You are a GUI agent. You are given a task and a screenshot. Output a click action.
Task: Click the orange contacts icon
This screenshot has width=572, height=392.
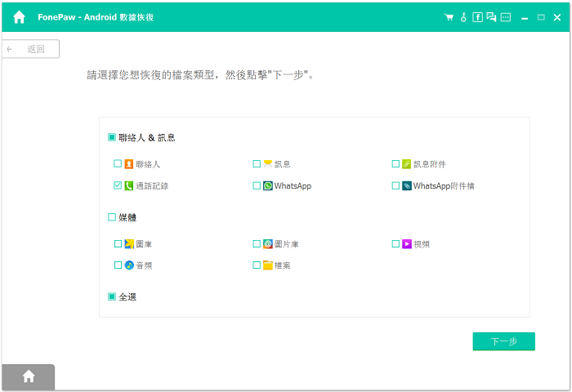coord(129,164)
